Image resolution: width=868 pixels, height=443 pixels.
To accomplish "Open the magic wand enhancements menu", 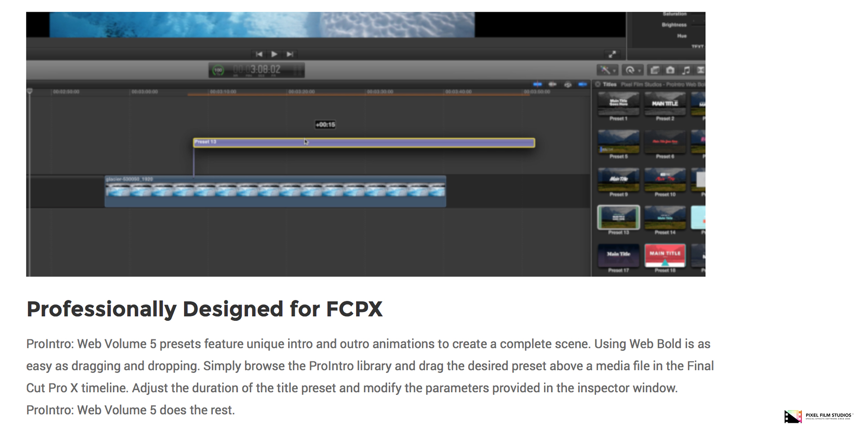I will (x=607, y=70).
